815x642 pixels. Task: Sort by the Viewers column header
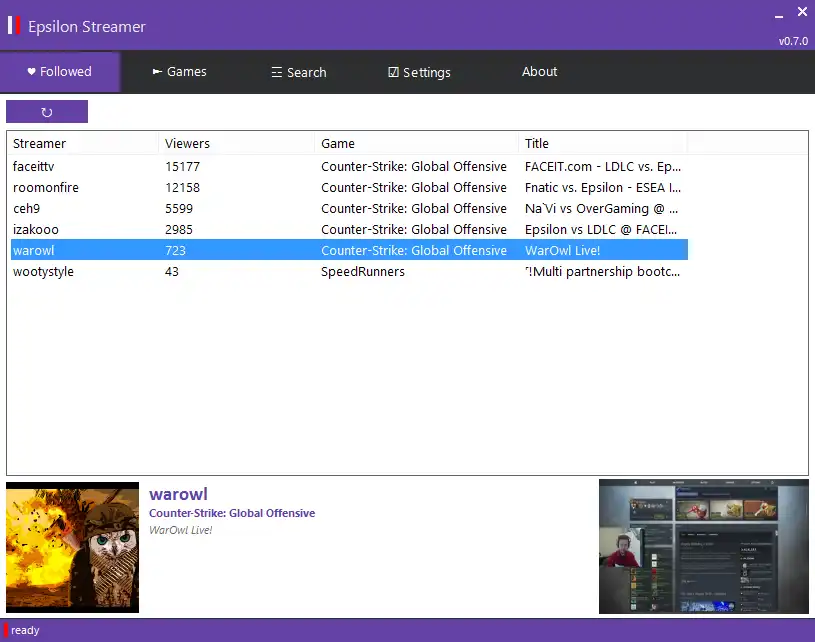tap(236, 143)
